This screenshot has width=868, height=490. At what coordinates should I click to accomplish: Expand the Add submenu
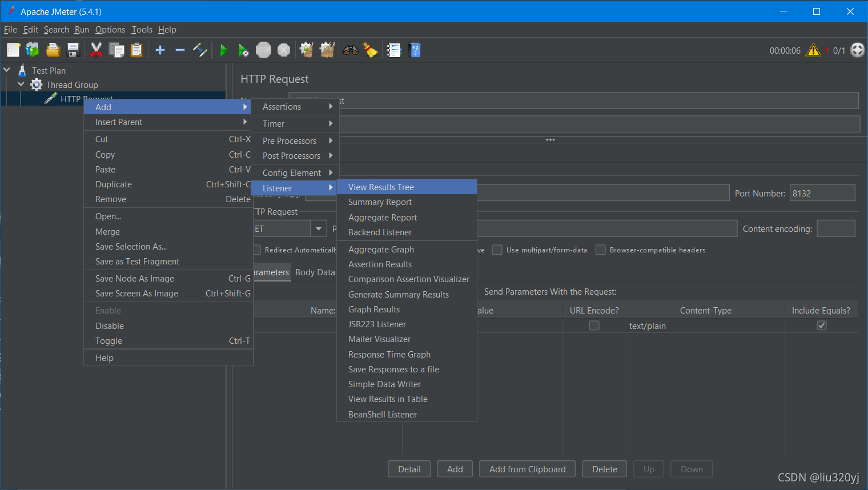pyautogui.click(x=167, y=107)
